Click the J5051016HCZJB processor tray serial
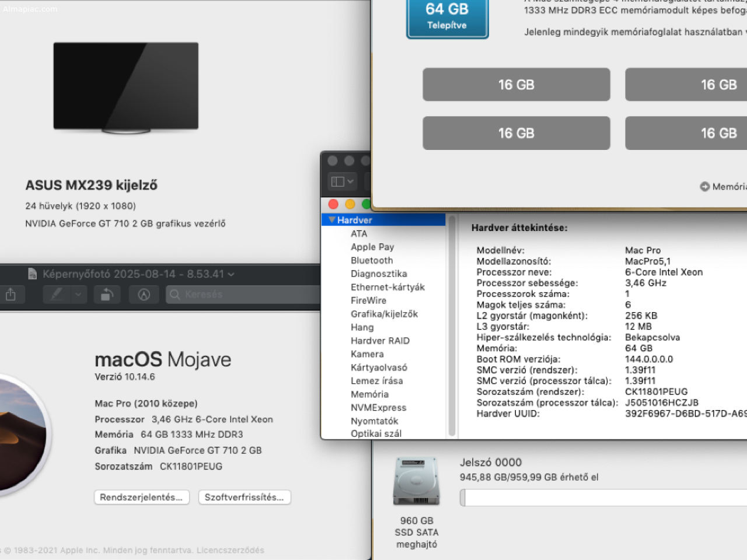Screen dimensions: 747x560 (662, 402)
